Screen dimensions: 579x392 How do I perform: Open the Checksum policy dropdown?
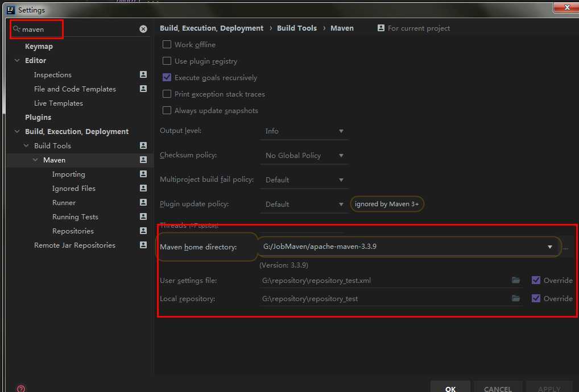pyautogui.click(x=304, y=155)
